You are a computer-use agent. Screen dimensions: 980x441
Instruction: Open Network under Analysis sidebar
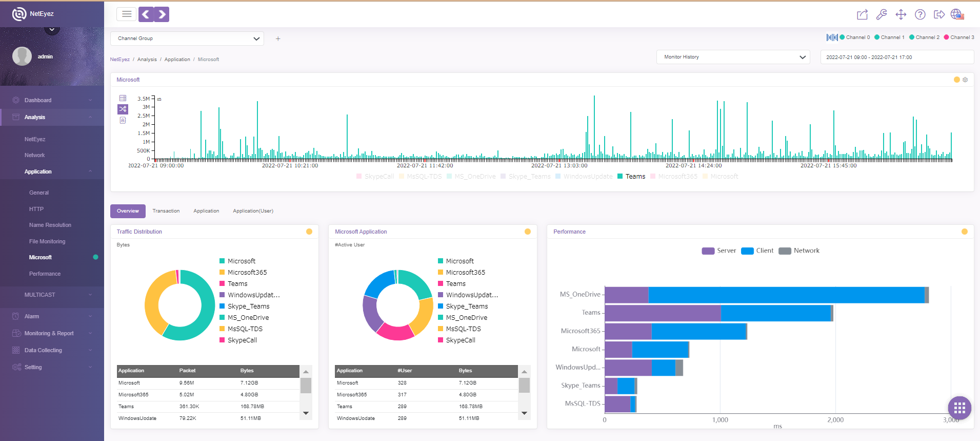[35, 155]
